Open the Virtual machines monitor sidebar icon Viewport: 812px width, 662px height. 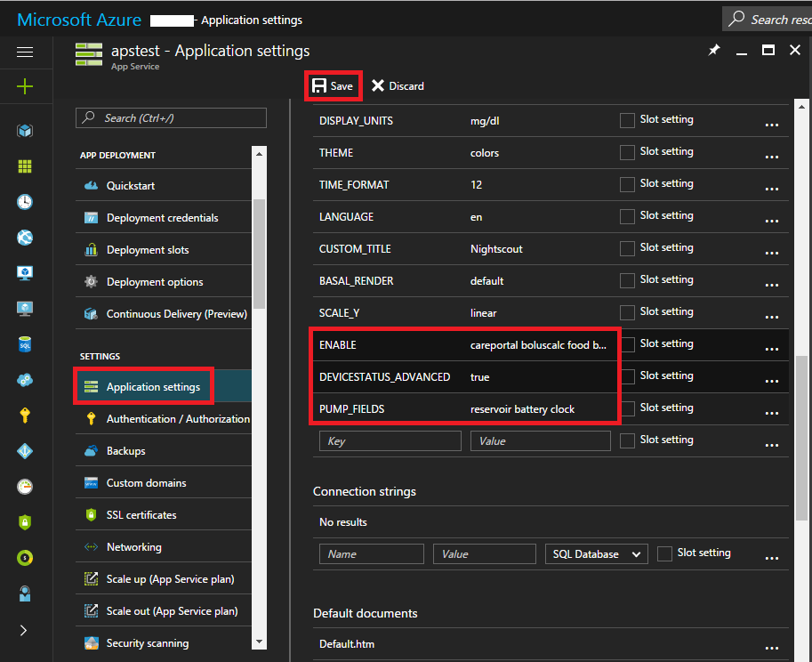click(25, 273)
